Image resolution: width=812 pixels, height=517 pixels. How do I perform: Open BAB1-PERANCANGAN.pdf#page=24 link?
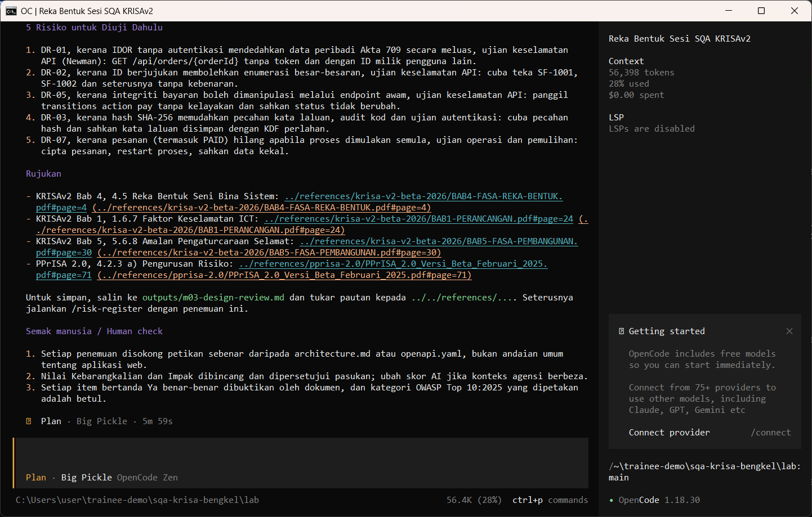coord(418,219)
